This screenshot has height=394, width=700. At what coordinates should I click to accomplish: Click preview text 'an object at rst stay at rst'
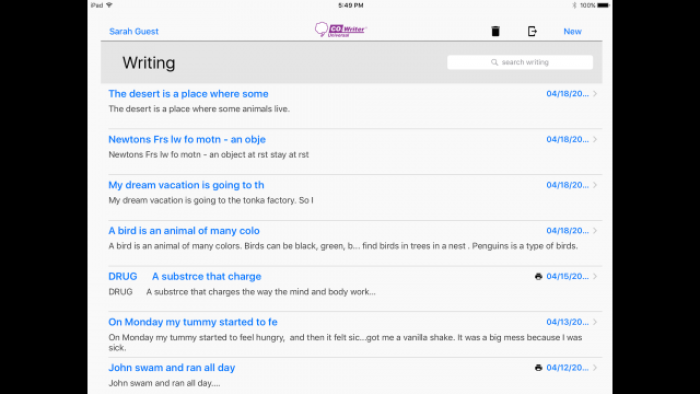click(x=259, y=155)
